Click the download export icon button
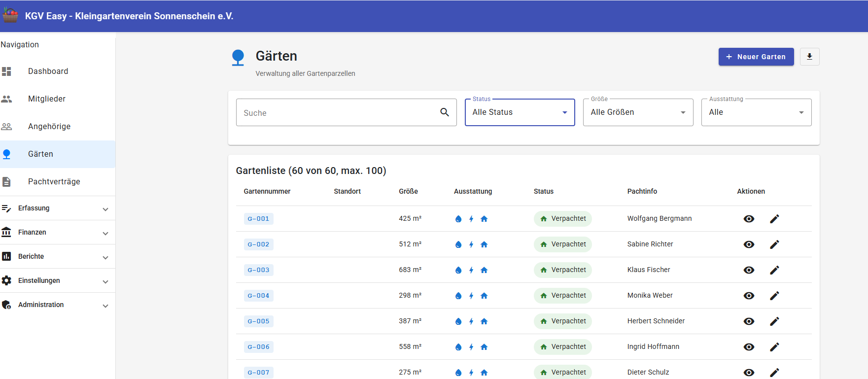Image resolution: width=868 pixels, height=379 pixels. (x=809, y=57)
